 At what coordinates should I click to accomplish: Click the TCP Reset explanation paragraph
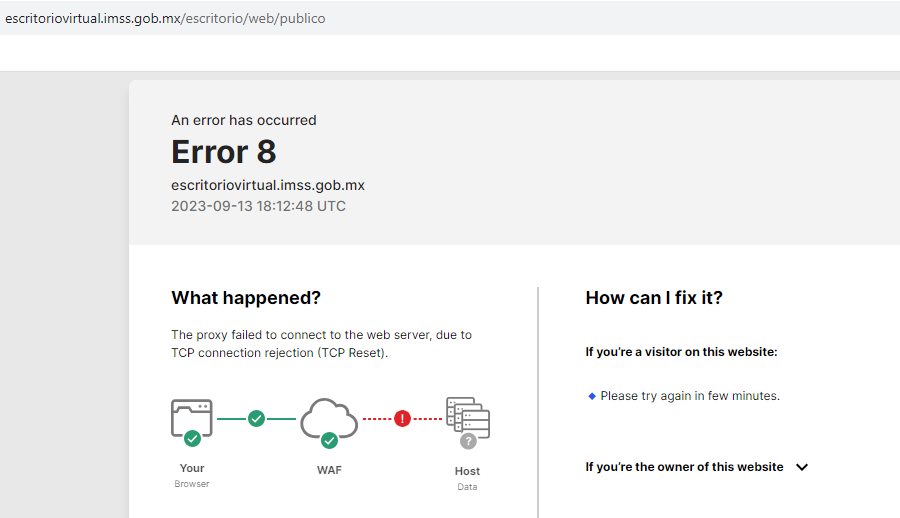(321, 343)
